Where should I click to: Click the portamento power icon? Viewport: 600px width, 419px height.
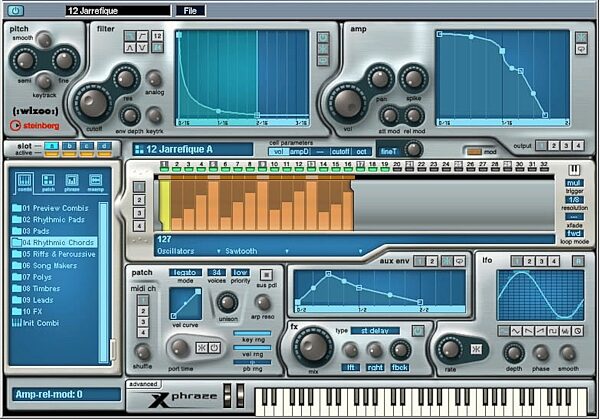pyautogui.click(x=214, y=348)
